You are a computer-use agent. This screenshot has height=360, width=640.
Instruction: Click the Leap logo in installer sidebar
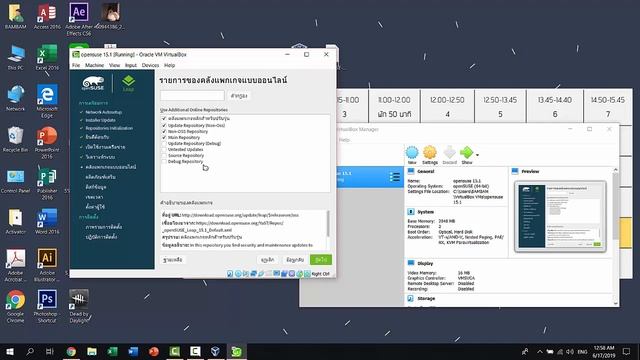coord(129,83)
